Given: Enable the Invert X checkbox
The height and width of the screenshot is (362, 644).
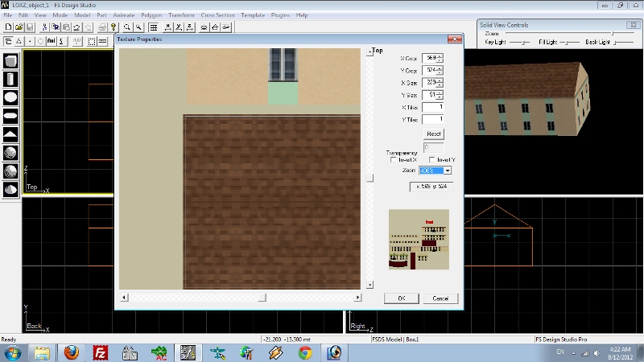Looking at the screenshot, I should pos(393,160).
